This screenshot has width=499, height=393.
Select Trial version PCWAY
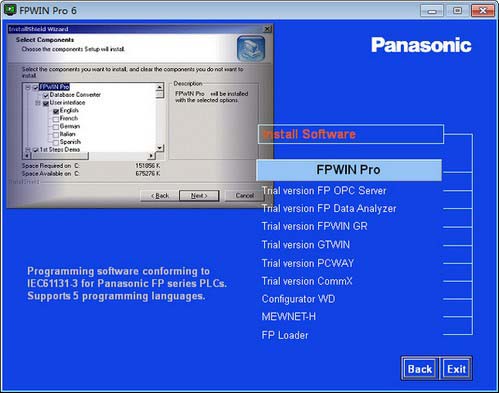click(308, 263)
